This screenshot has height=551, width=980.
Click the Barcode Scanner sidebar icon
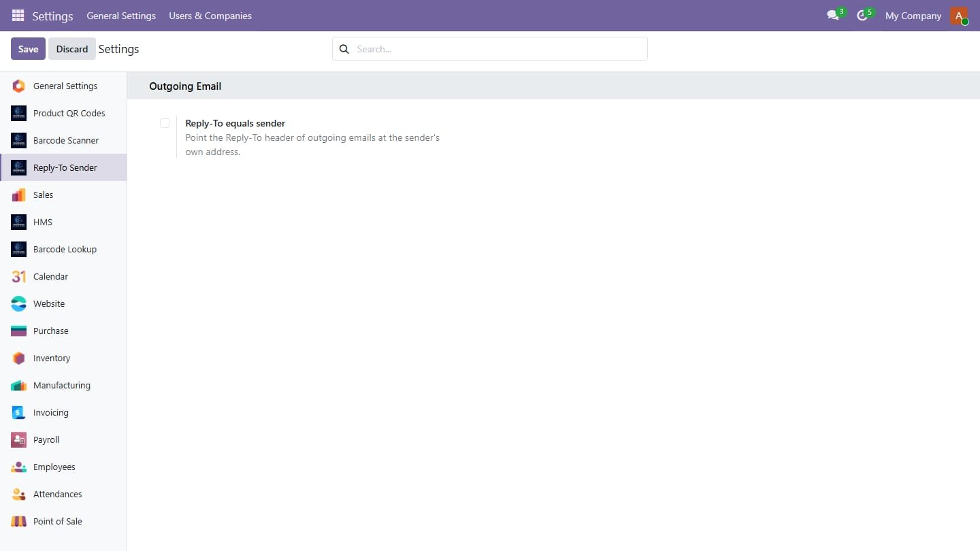click(19, 141)
